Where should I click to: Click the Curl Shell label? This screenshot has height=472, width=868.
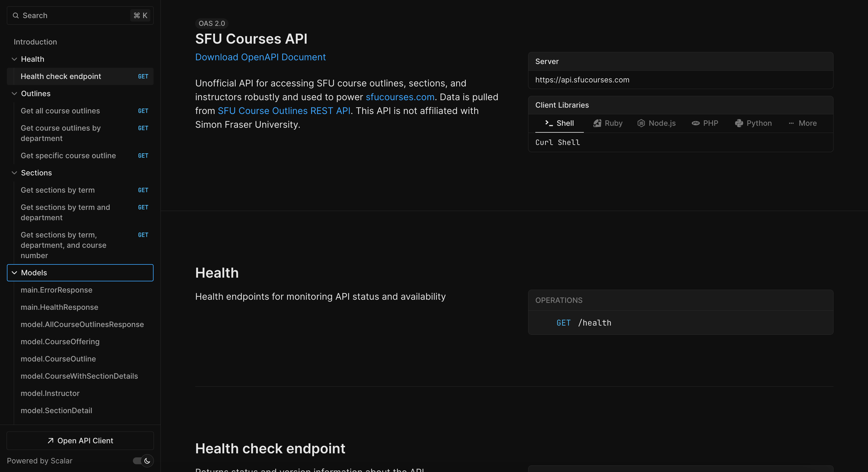click(x=558, y=142)
